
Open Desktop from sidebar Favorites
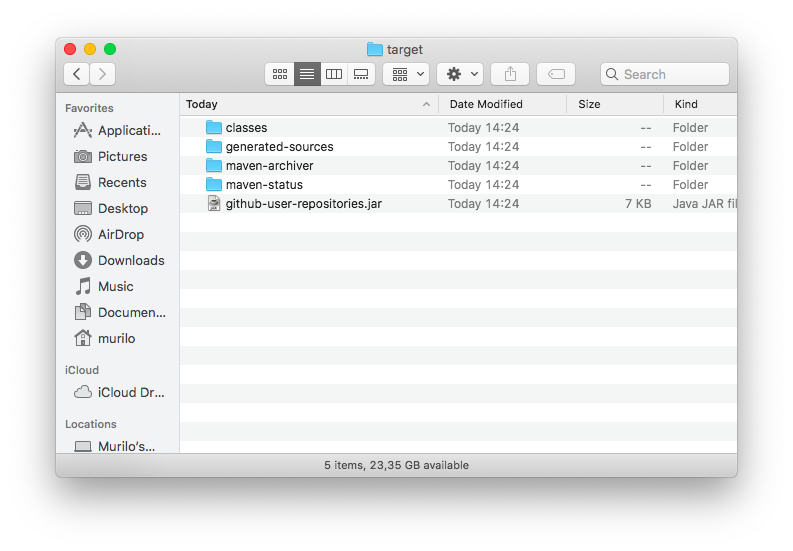pos(122,208)
